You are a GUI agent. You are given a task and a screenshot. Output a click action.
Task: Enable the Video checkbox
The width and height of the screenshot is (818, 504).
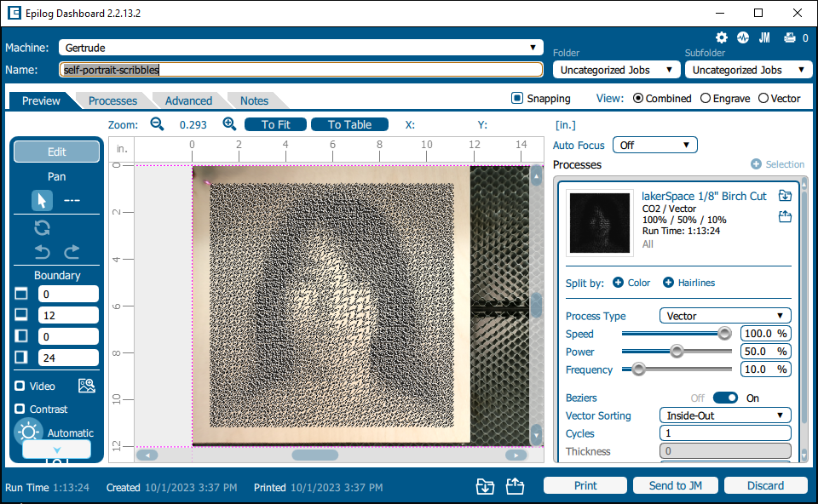click(x=20, y=386)
